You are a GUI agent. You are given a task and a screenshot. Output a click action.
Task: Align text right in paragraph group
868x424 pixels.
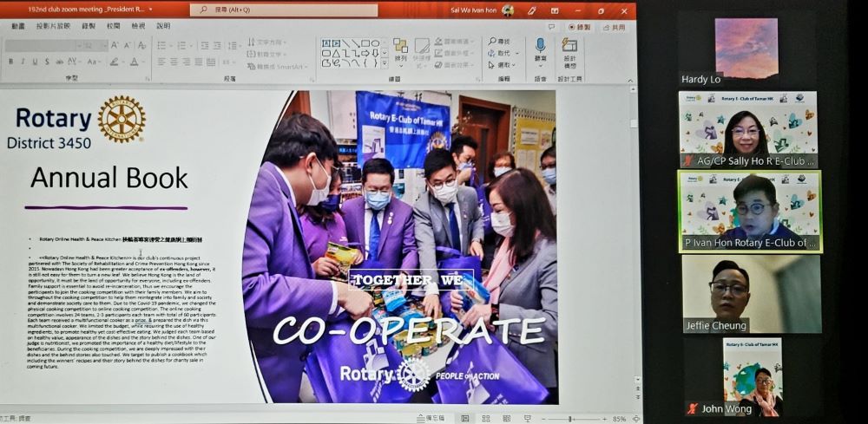click(186, 62)
